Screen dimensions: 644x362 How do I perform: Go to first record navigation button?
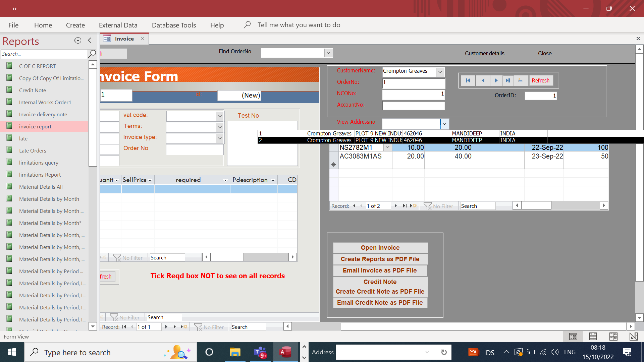pos(468,80)
